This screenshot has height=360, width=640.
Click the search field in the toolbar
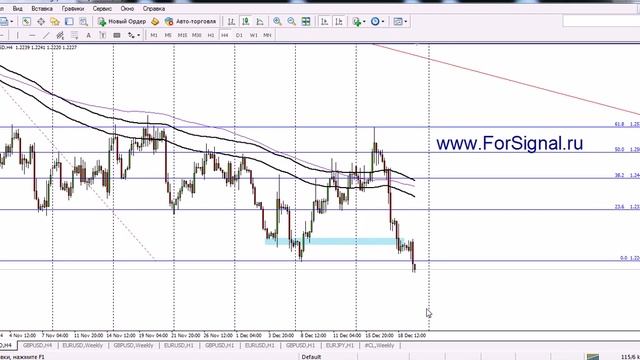[601, 21]
